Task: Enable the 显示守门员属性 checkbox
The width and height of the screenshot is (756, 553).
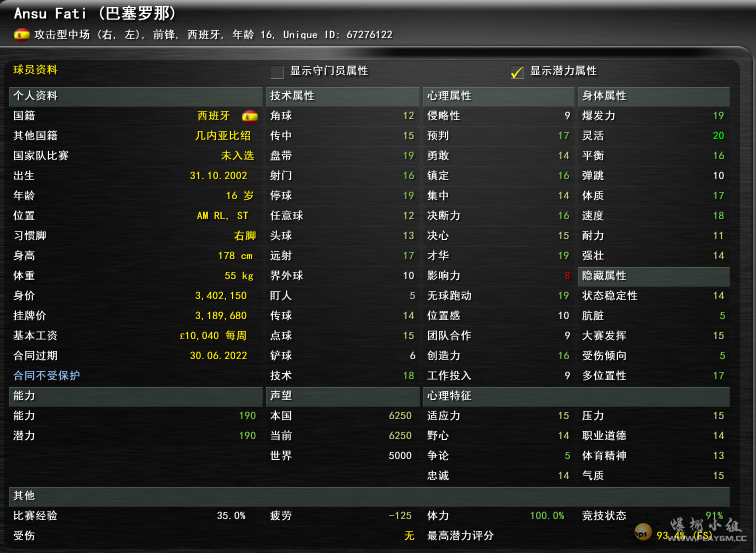Action: coord(277,72)
